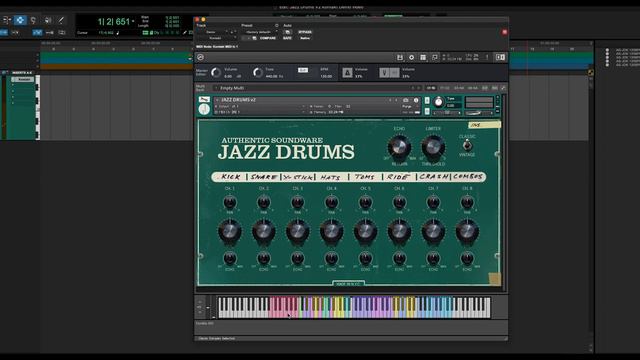Click the JAZZ DRUMS snapshot camera icon
This screenshot has width=640, height=360.
406,100
